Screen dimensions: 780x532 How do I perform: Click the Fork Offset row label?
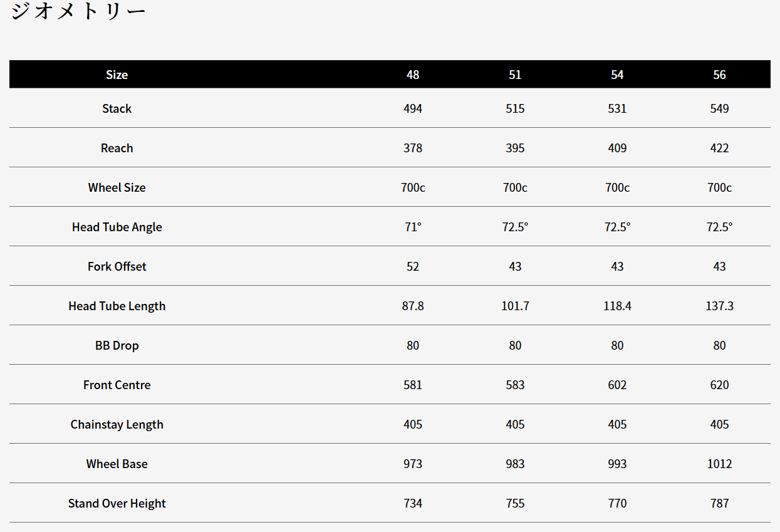pyautogui.click(x=117, y=266)
